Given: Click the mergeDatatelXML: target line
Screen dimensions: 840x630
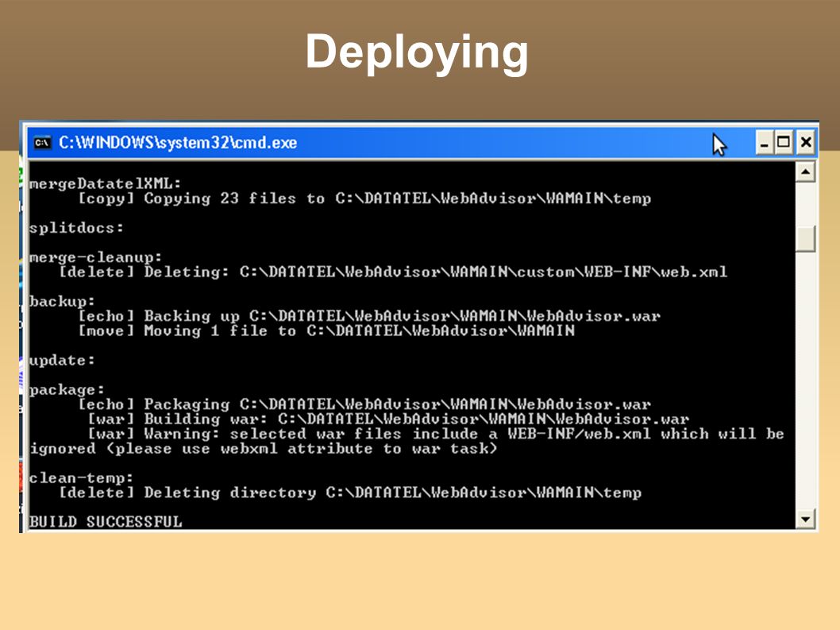Looking at the screenshot, I should 105,184.
